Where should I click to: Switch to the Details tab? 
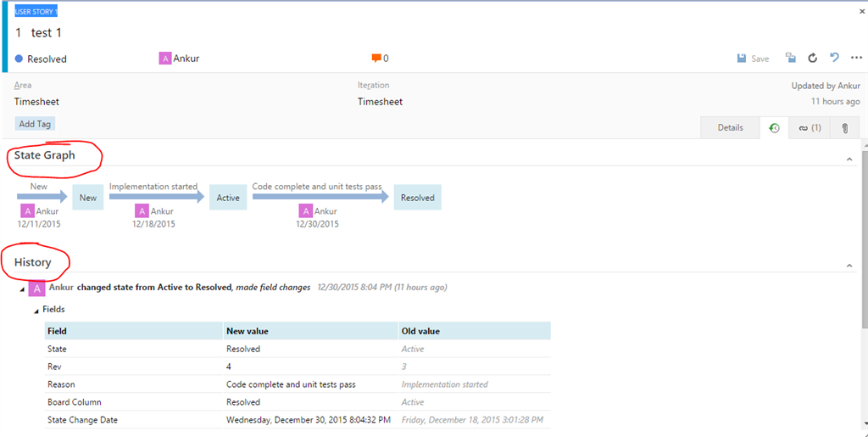pyautogui.click(x=730, y=127)
